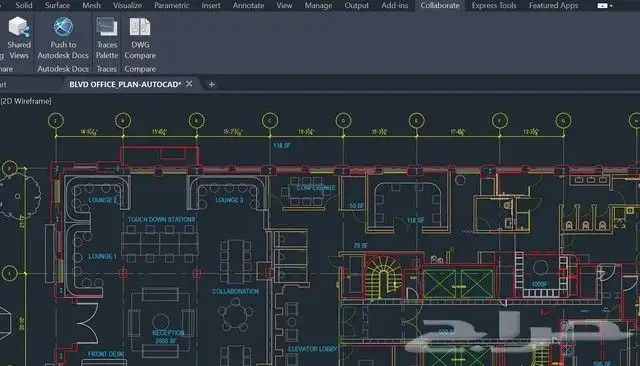Open the Shared Views tool

coord(19,38)
